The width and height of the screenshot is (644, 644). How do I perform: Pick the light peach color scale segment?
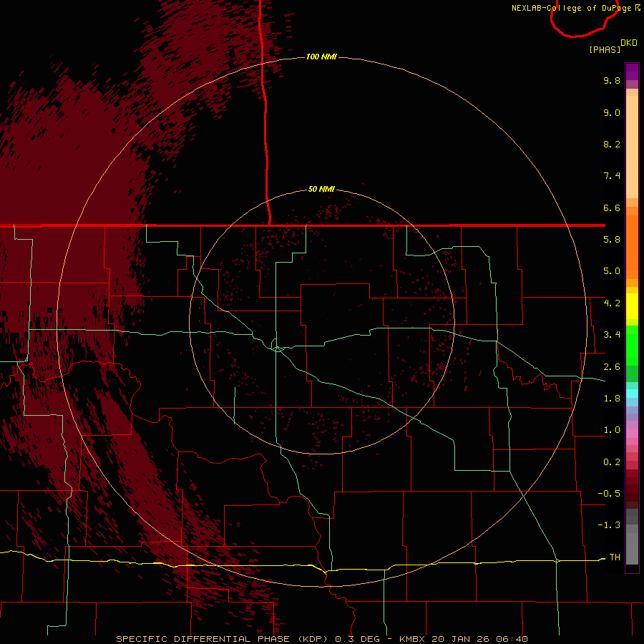(x=632, y=147)
